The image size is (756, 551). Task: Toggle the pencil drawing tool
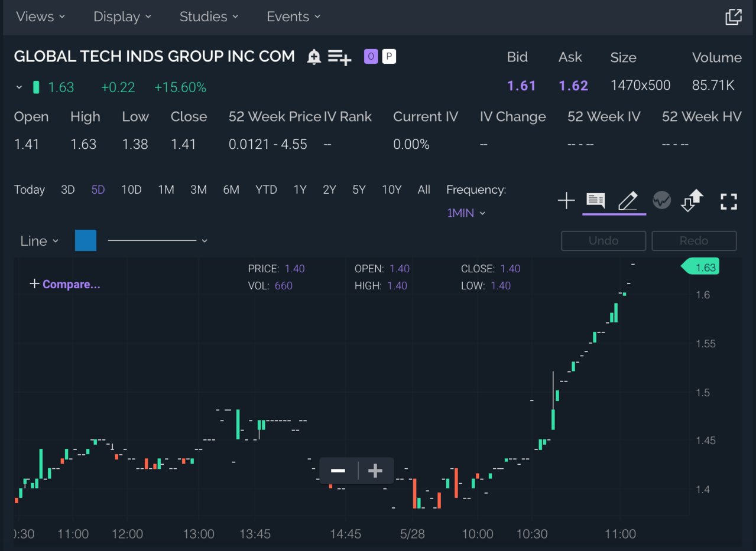click(628, 201)
